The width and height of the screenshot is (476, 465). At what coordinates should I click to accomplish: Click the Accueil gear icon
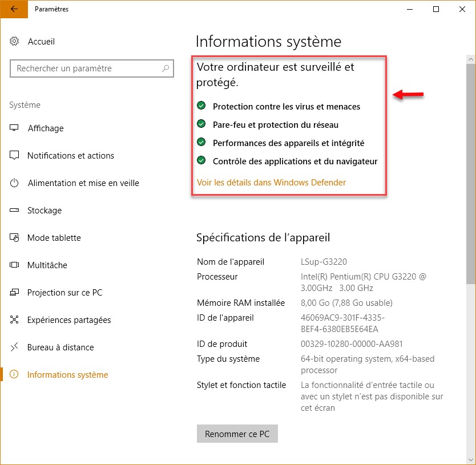(x=15, y=42)
